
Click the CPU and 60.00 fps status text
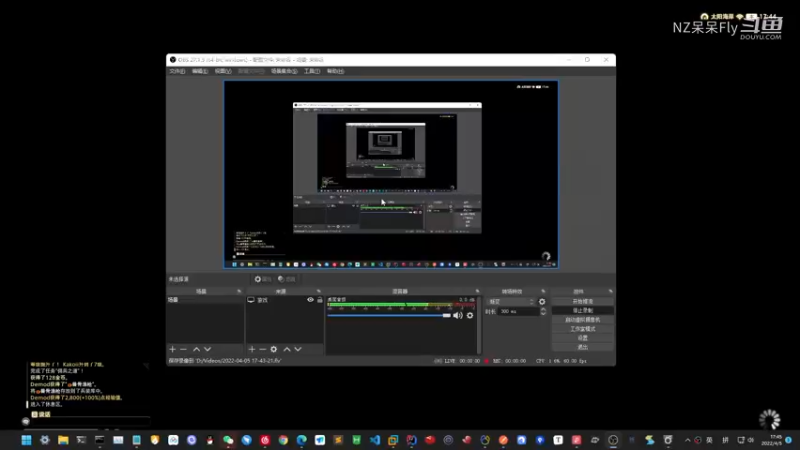click(561, 361)
